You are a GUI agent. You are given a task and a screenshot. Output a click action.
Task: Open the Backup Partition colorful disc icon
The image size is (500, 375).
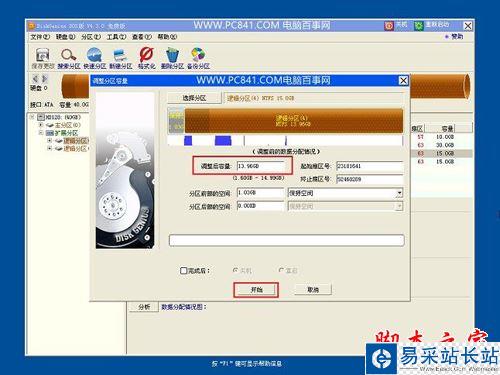(x=198, y=55)
